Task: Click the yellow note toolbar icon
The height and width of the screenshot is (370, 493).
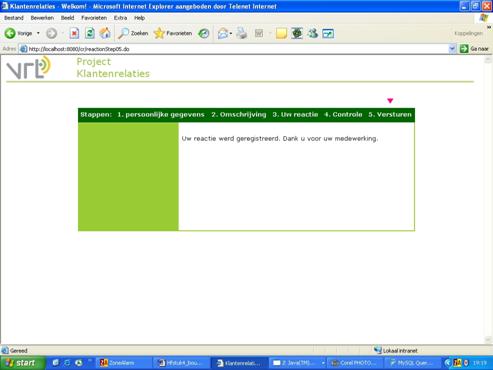Action: (281, 33)
